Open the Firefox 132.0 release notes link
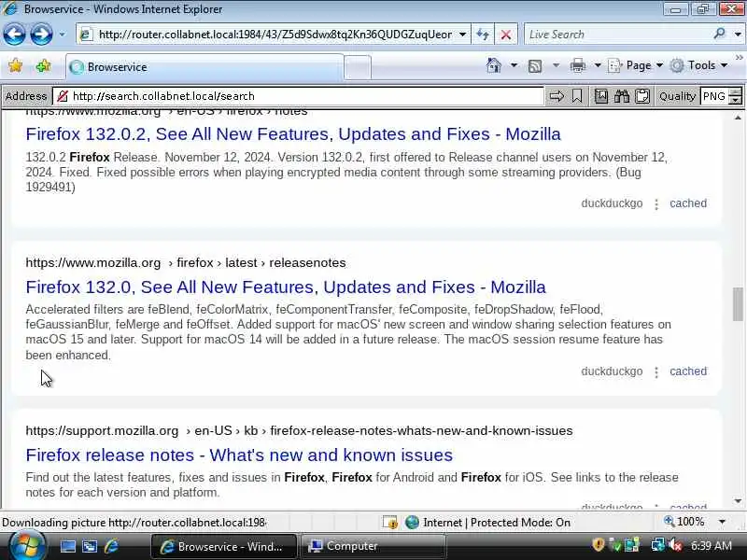This screenshot has height=560, width=747. click(x=286, y=287)
